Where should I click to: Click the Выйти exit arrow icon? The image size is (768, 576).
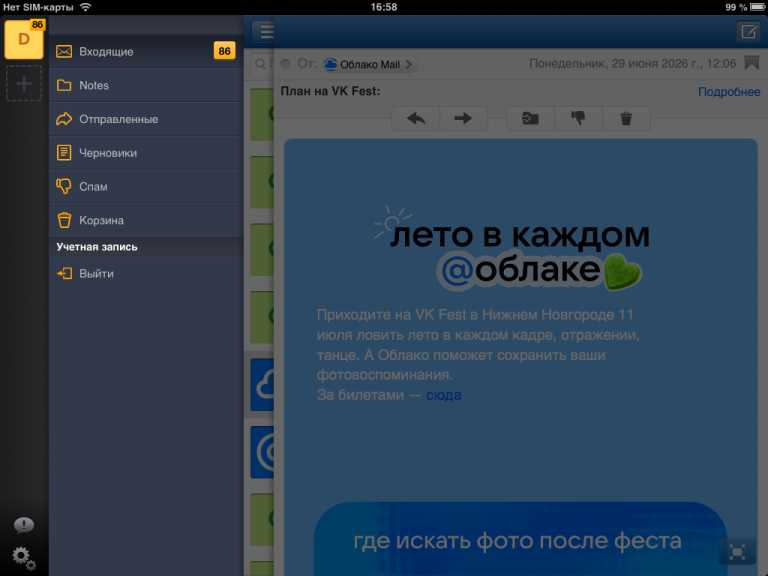[64, 273]
